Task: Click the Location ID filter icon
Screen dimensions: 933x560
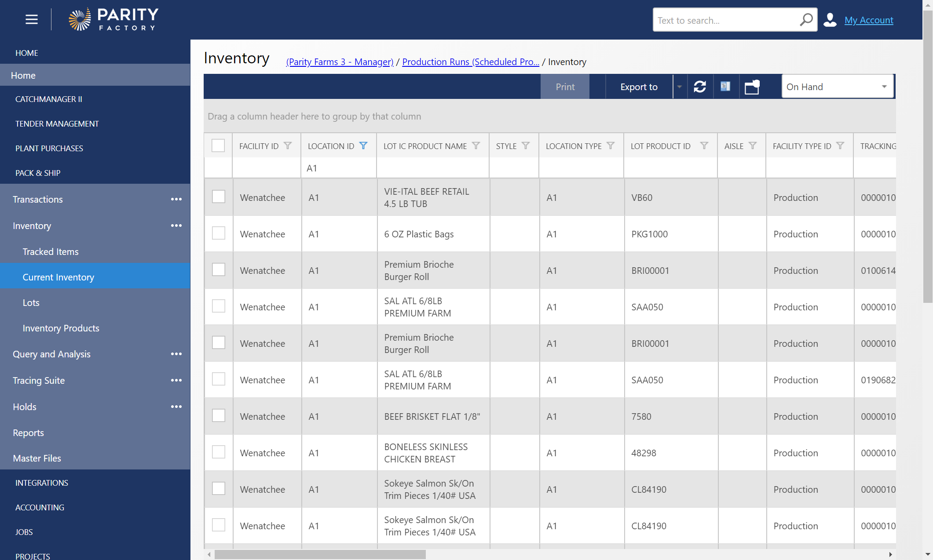Action: [x=363, y=145]
